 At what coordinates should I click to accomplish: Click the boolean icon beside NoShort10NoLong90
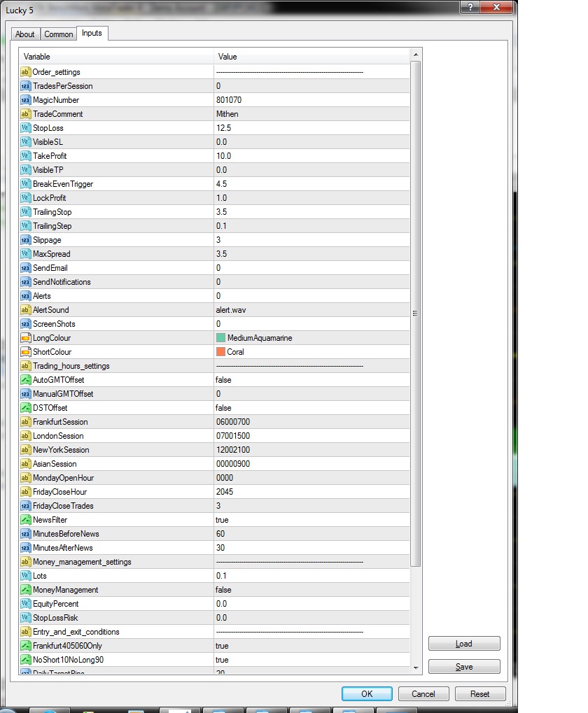pyautogui.click(x=25, y=660)
